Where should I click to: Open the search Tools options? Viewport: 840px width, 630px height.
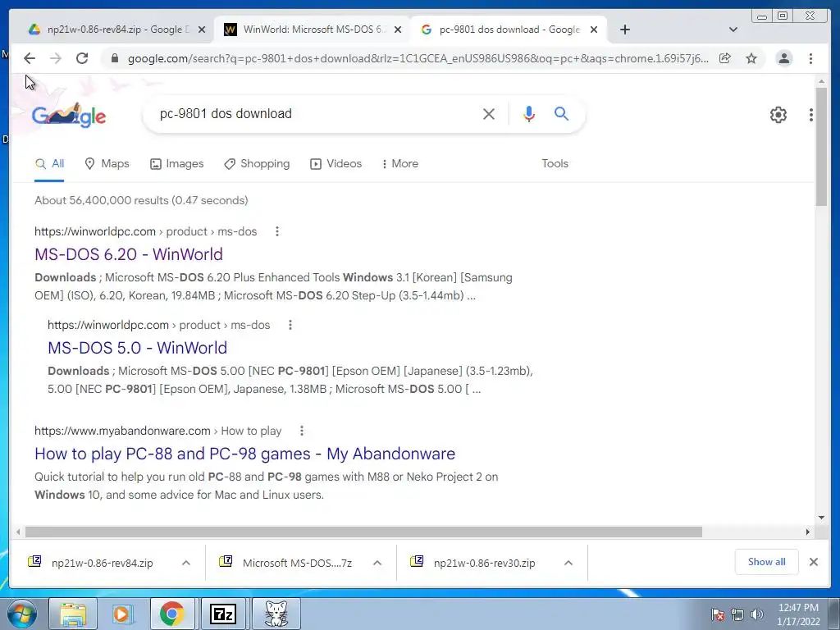tap(555, 164)
